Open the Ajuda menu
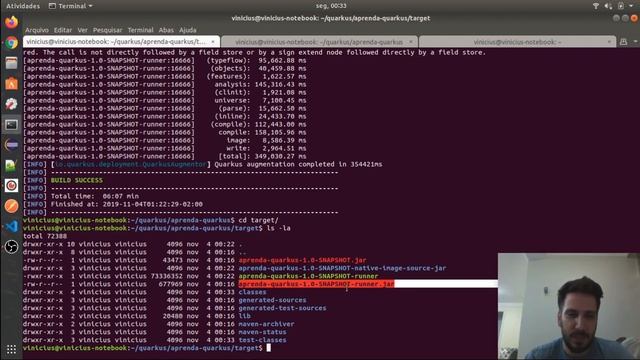The width and height of the screenshot is (640, 360). 188,30
